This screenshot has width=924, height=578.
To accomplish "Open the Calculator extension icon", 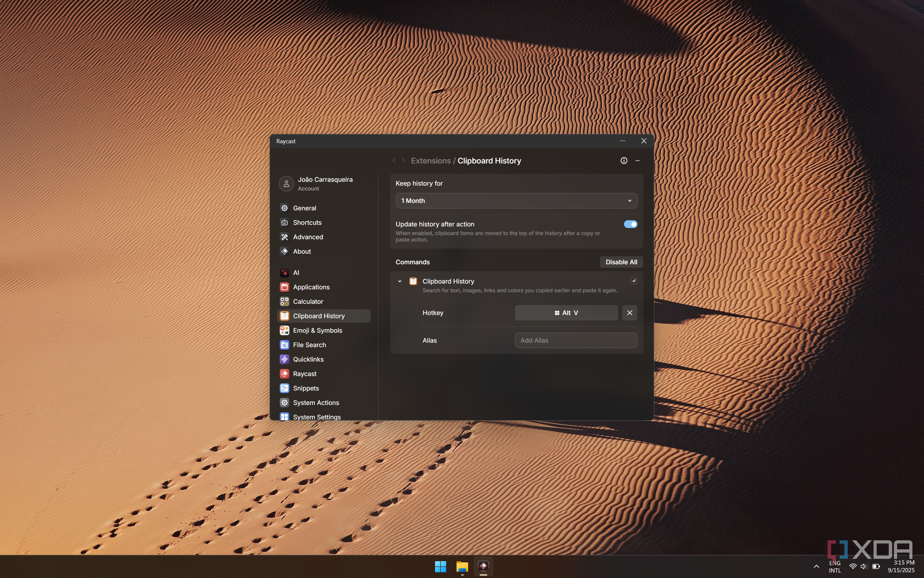I will pyautogui.click(x=285, y=302).
